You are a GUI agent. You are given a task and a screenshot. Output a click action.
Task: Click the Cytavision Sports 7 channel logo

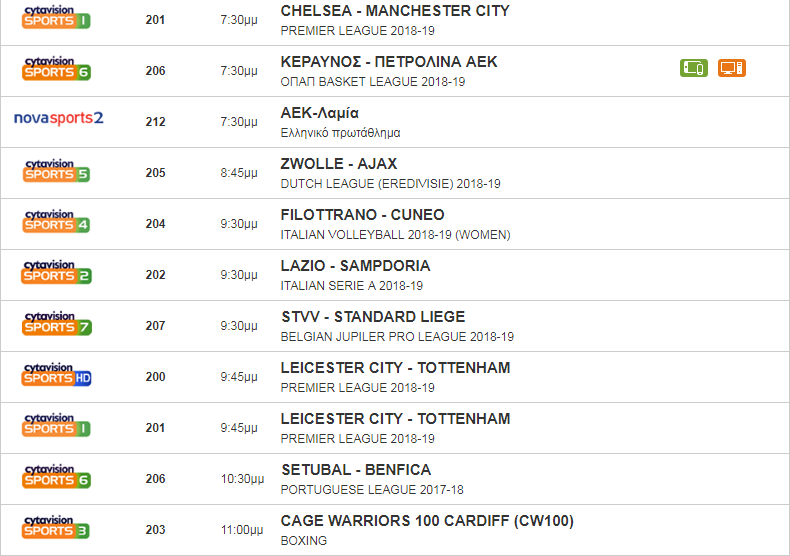[x=56, y=323]
